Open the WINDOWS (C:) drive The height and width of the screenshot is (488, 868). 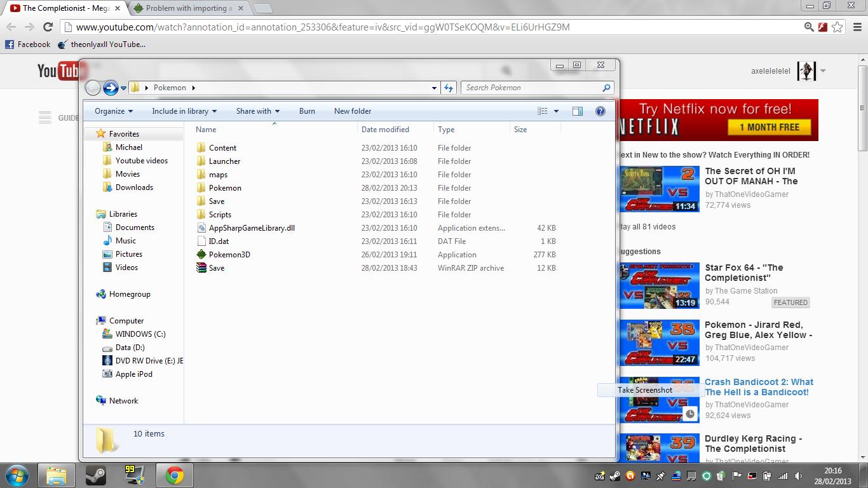140,334
